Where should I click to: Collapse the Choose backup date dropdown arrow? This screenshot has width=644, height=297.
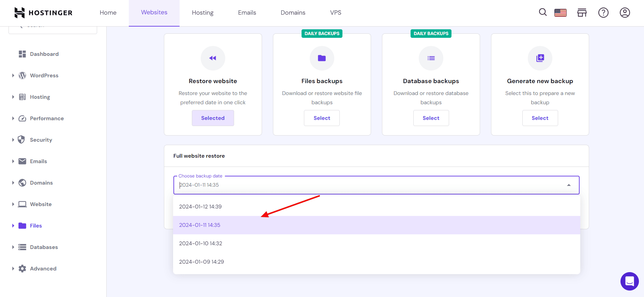569,185
